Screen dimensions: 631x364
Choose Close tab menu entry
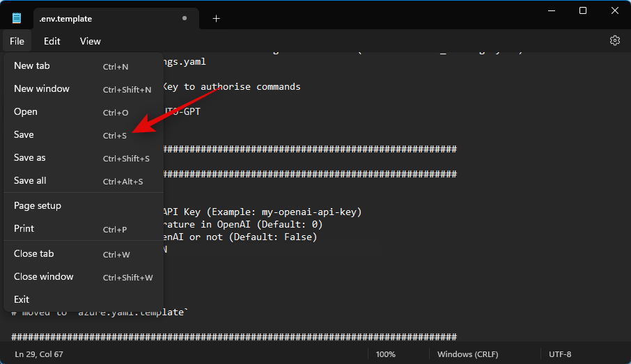[x=84, y=254]
